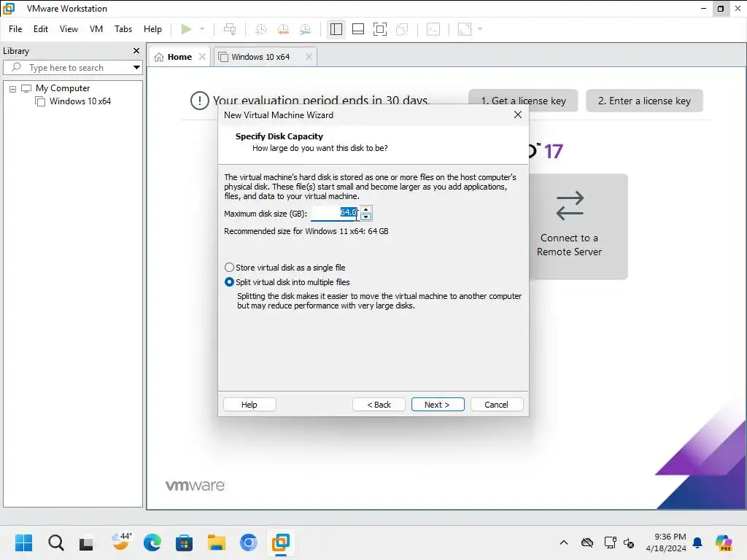747x560 pixels.
Task: Open the clock showing 9:36 PM
Action: tap(666, 542)
